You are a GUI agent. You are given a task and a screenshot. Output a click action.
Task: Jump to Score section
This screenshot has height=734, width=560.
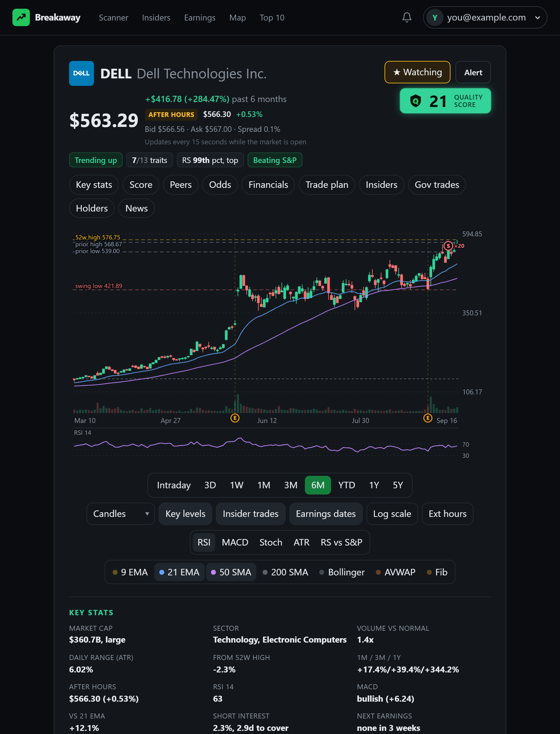pyautogui.click(x=141, y=184)
